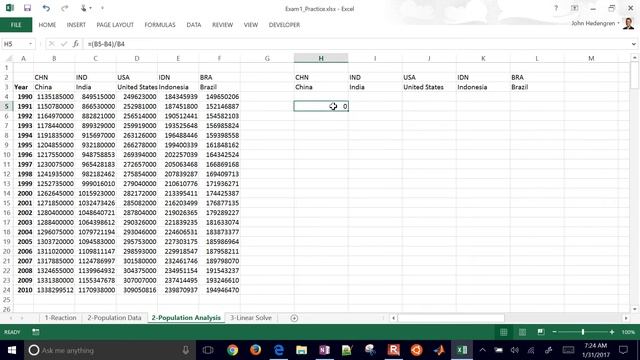Click the formula bar cancel X icon
The image size is (640, 360).
tap(51, 44)
